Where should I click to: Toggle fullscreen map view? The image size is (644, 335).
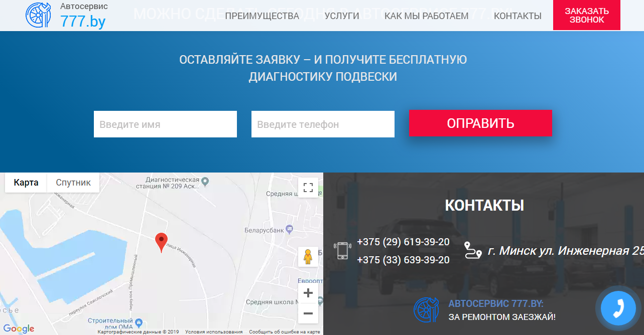tap(308, 188)
